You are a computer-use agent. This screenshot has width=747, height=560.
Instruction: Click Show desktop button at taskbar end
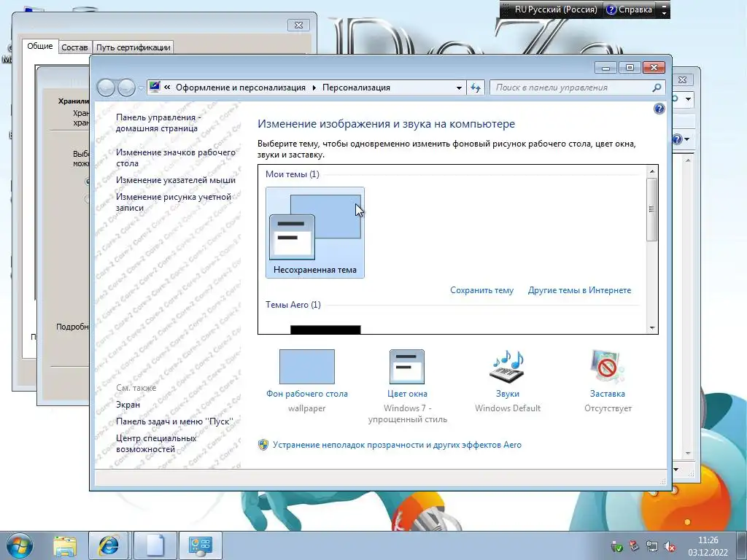[742, 546]
